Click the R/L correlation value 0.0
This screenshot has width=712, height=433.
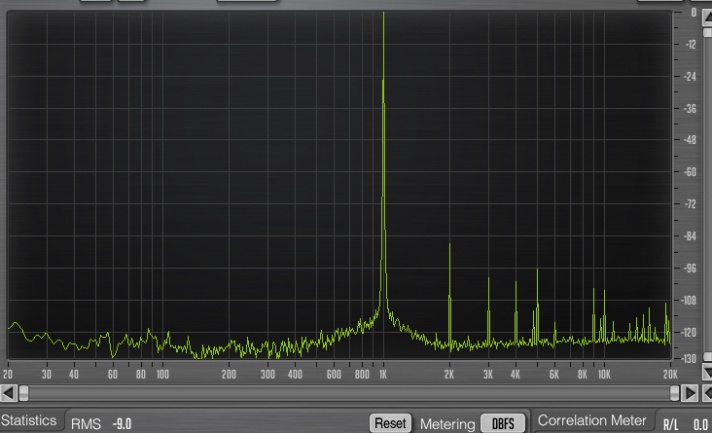click(700, 424)
